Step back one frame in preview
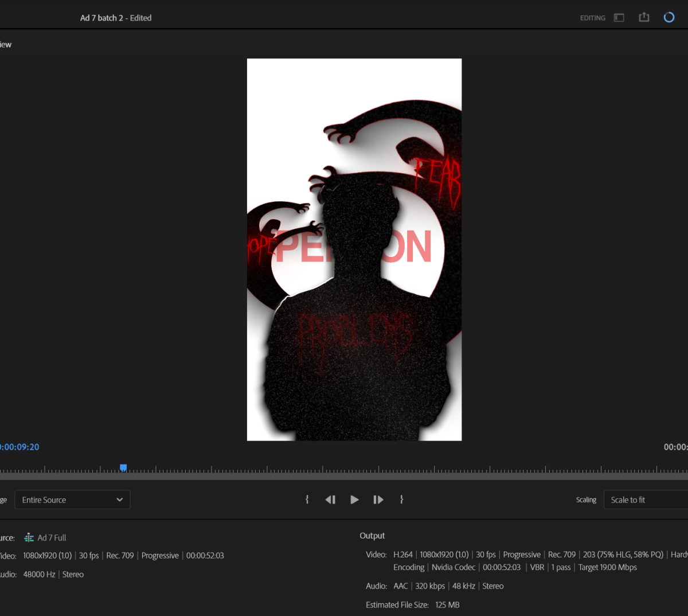 click(330, 500)
